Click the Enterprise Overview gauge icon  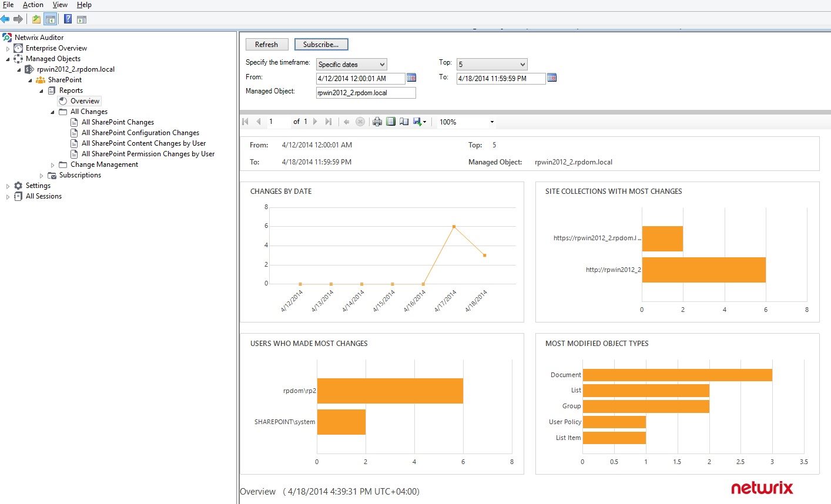18,48
